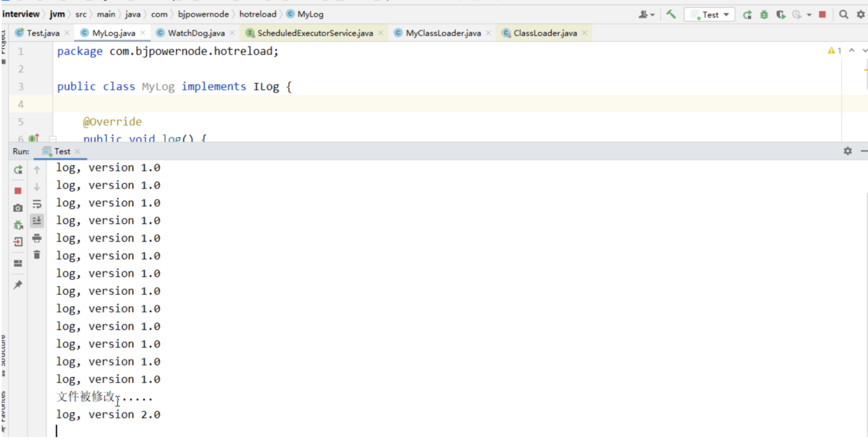Print console output with printer icon
Screen dimensions: 868x442
point(37,238)
